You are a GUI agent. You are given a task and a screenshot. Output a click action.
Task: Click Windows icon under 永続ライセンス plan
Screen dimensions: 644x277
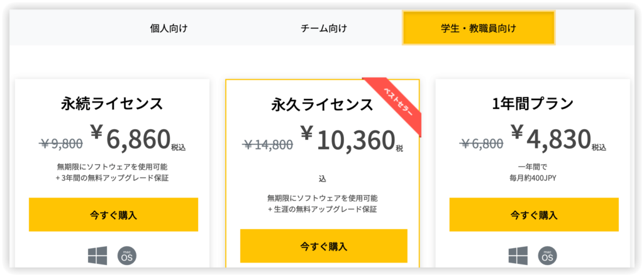tap(97, 256)
